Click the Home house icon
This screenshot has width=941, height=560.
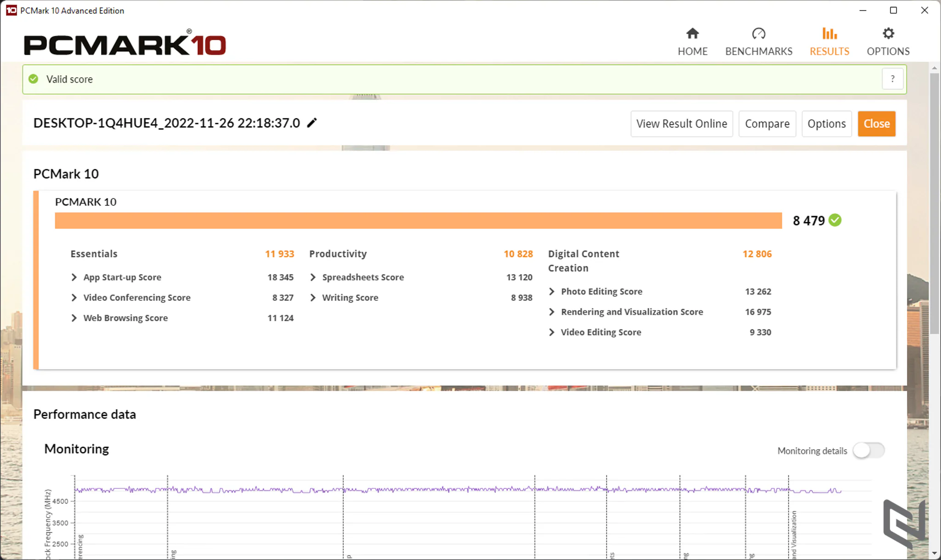pyautogui.click(x=692, y=34)
